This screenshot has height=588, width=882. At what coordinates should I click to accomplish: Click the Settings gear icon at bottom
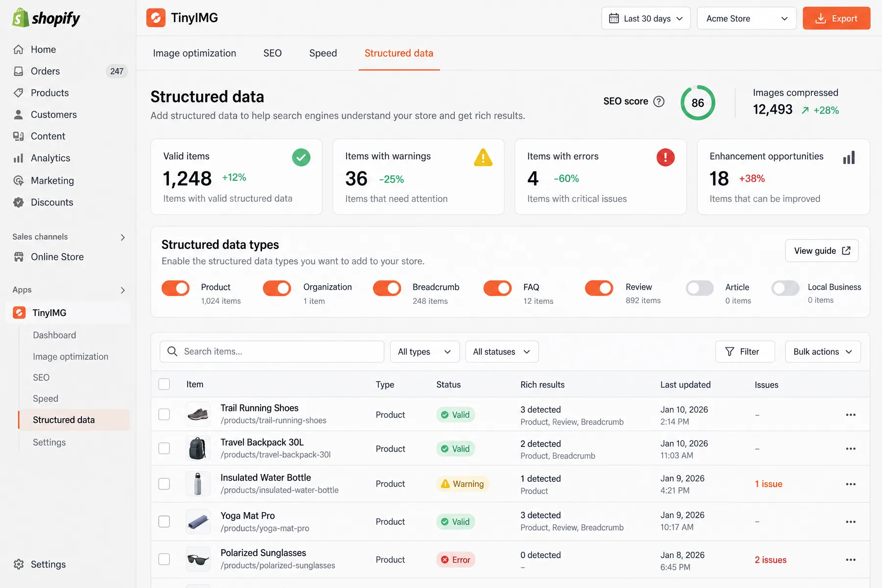pyautogui.click(x=19, y=564)
